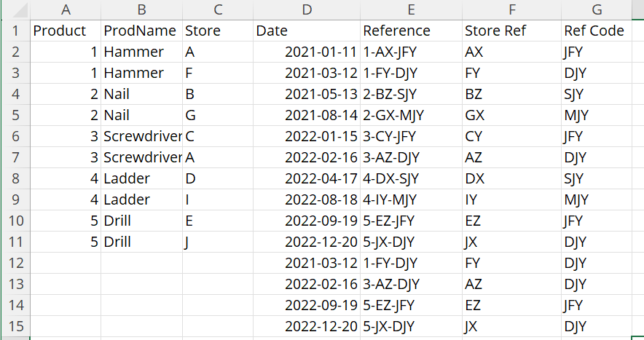644x340 pixels.
Task: Select cell with reference 5-EZ-JFY in row 14
Action: (411, 305)
